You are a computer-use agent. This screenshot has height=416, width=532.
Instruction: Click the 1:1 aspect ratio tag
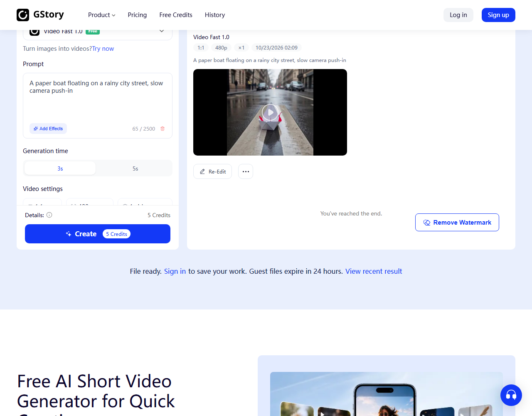click(x=201, y=48)
